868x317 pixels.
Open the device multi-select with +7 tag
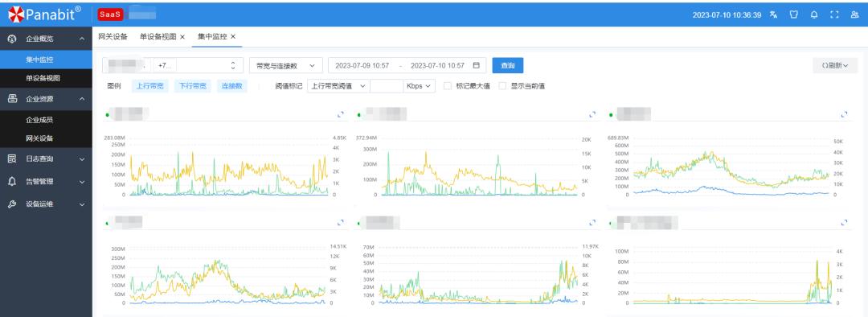(x=173, y=65)
